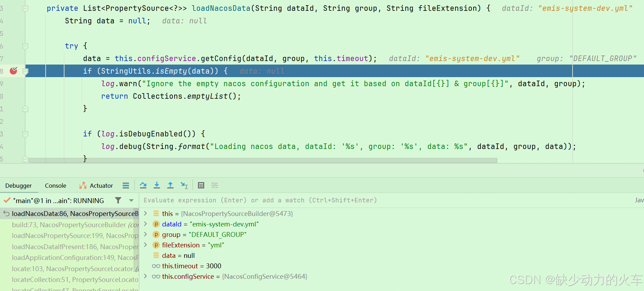Switch to the Debugger tab
The image size is (644, 291).
[18, 186]
